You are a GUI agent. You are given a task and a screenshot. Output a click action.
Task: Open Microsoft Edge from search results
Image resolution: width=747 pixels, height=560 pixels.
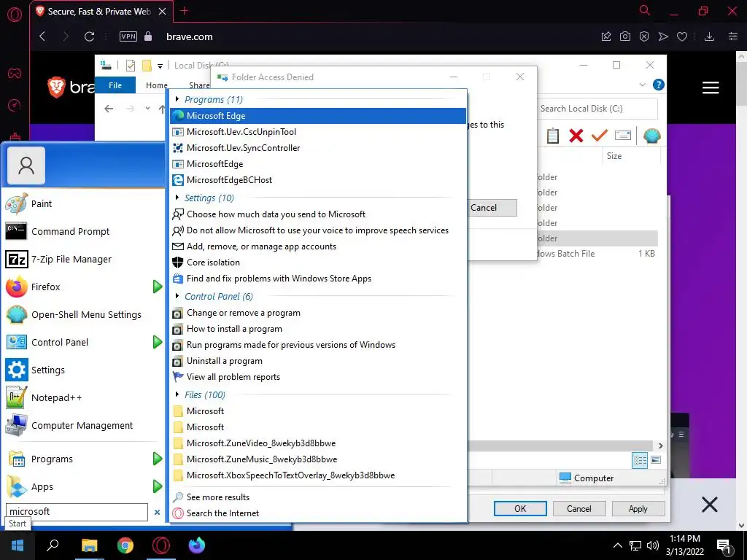(x=318, y=116)
